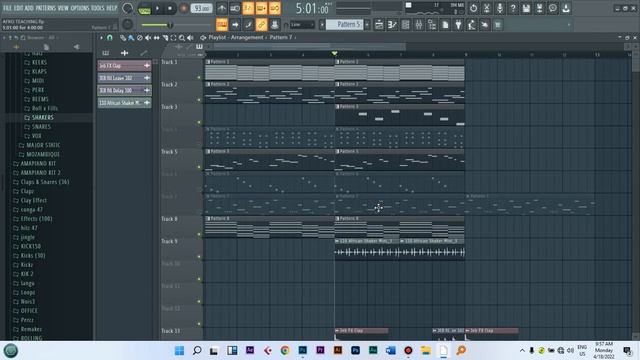This screenshot has height=360, width=640.
Task: Open the Playlist view button
Action: (379, 25)
